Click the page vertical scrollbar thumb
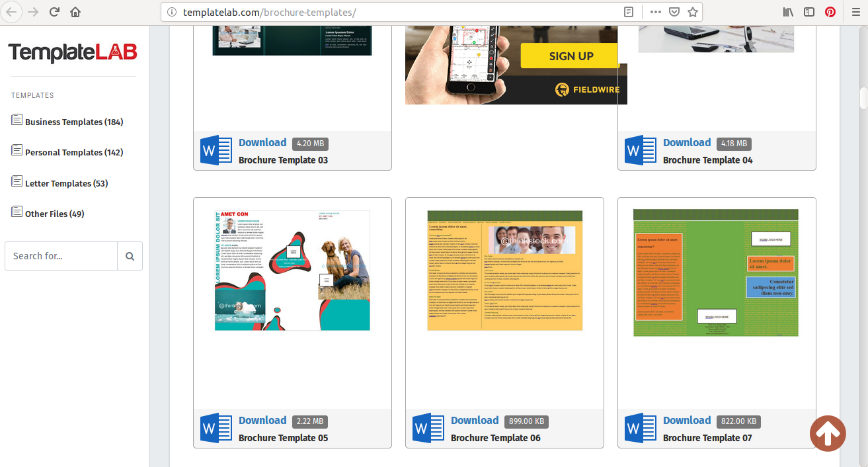868x467 pixels. pyautogui.click(x=863, y=97)
